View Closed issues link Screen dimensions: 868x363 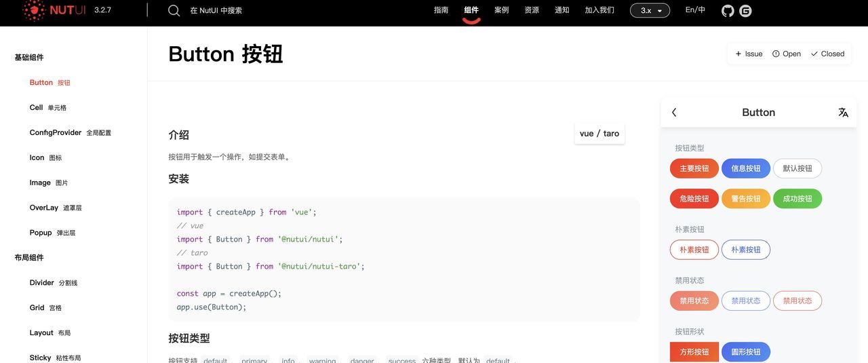[827, 54]
